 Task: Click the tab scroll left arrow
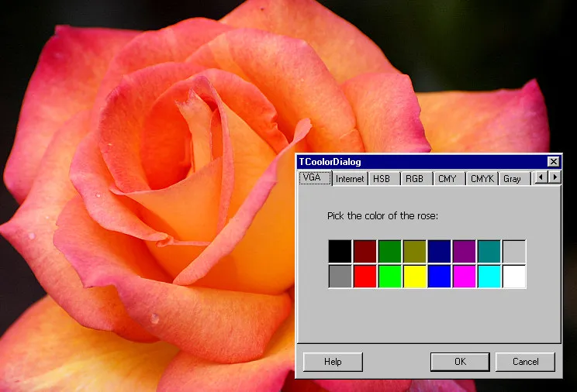(x=541, y=177)
